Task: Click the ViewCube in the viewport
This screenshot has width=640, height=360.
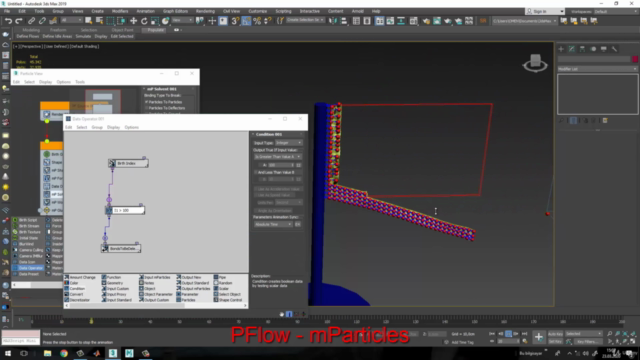Action: click(x=535, y=63)
